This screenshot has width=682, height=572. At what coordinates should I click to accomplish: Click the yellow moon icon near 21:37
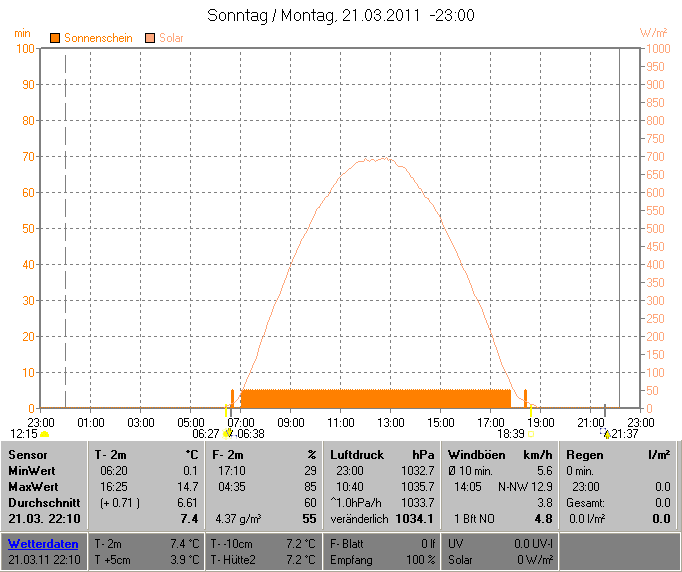pos(605,434)
